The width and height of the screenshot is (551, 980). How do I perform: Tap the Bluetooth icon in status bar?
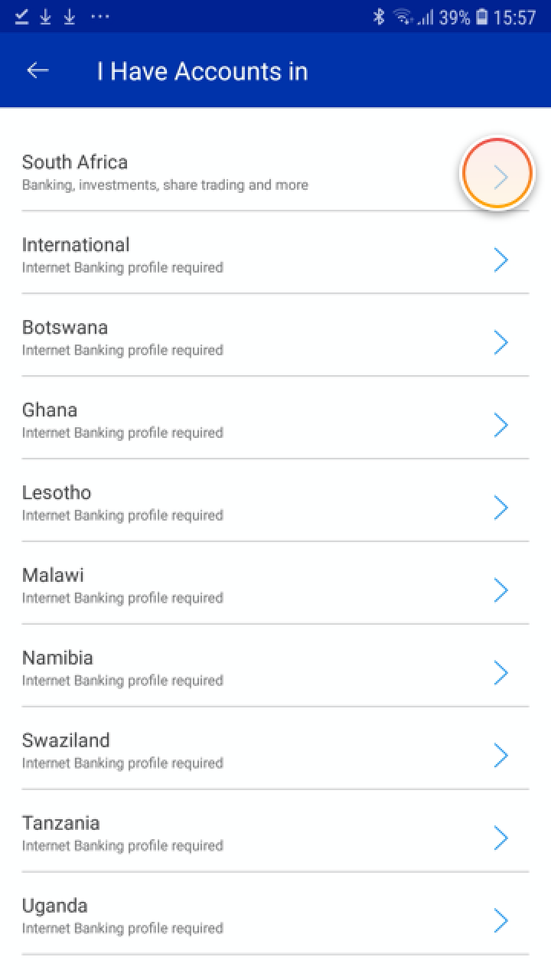(x=379, y=17)
